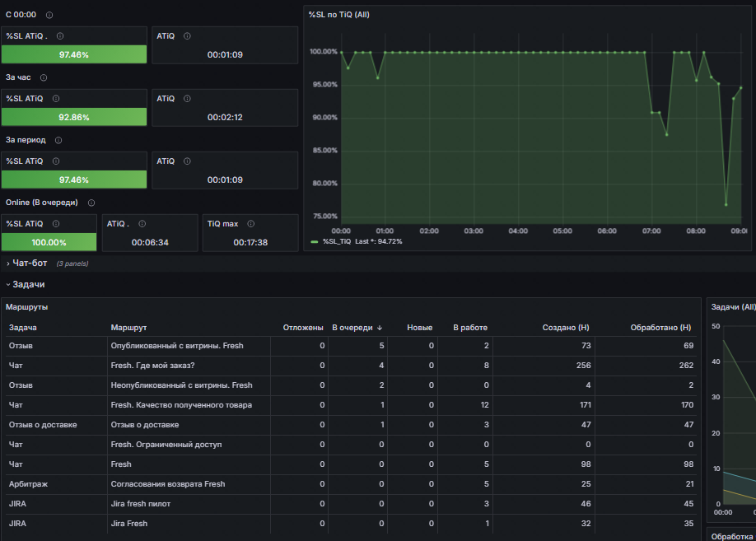Image resolution: width=756 pixels, height=541 pixels.
Task: Sort table by Маршрут column header
Action: pos(128,328)
